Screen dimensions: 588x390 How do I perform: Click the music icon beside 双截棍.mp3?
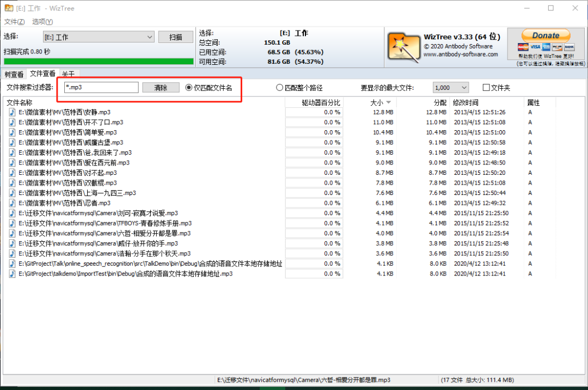pyautogui.click(x=13, y=183)
